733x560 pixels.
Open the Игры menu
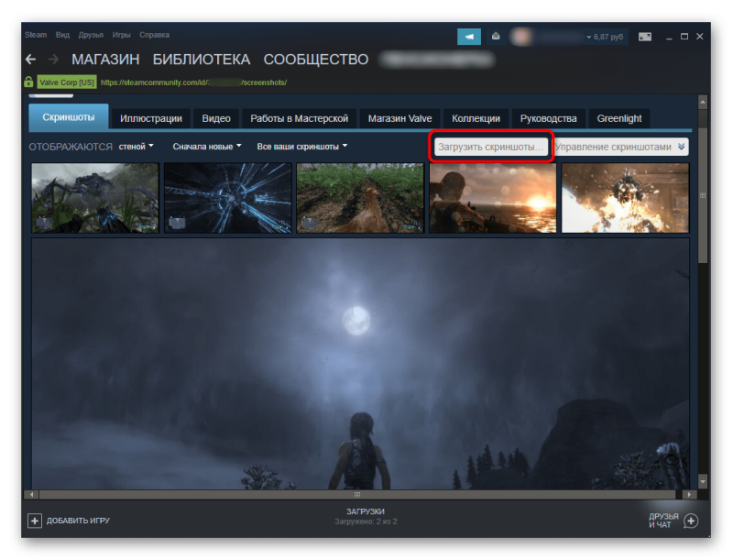121,35
